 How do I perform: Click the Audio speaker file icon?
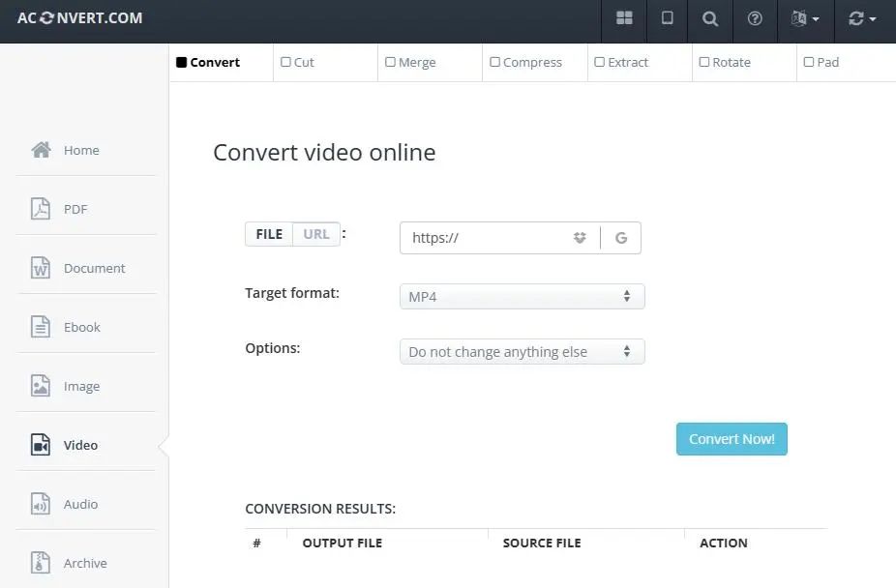[x=40, y=504]
